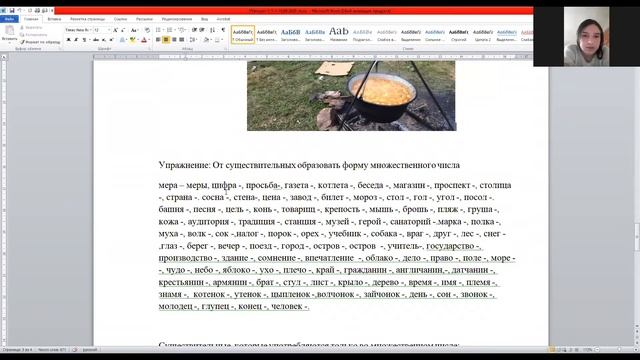This screenshot has width=640, height=360.
Task: Click the Text Effects glowing A icon
Action: [122, 40]
